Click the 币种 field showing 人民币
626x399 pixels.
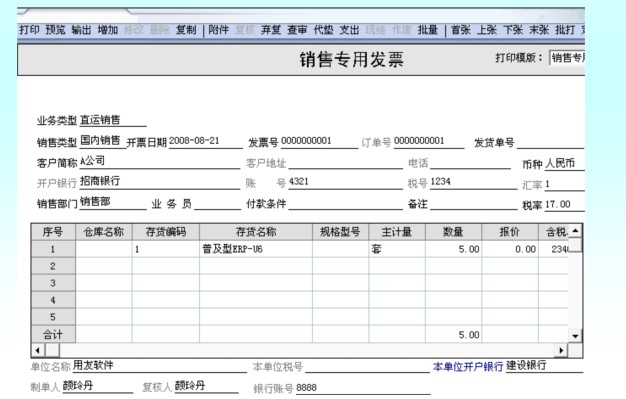565,163
